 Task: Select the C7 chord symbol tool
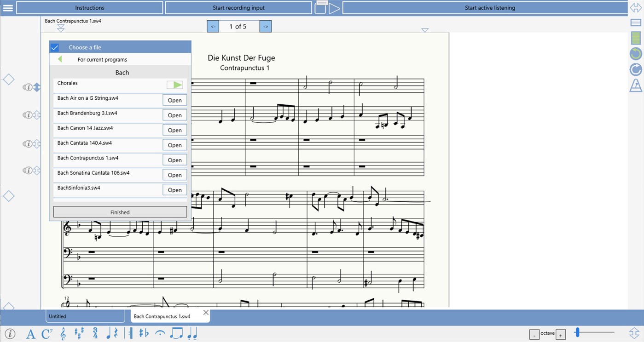coord(46,334)
